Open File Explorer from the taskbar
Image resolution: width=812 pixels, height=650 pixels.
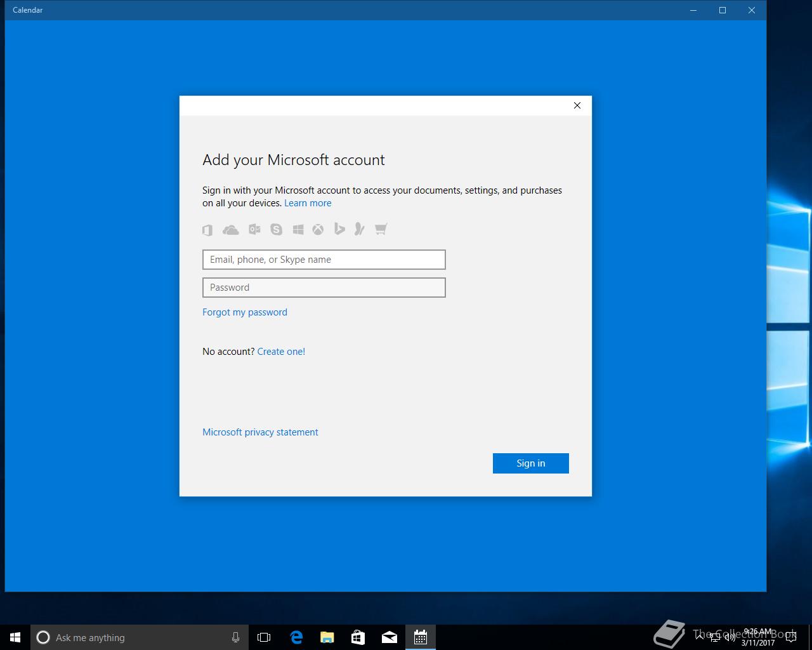(327, 637)
